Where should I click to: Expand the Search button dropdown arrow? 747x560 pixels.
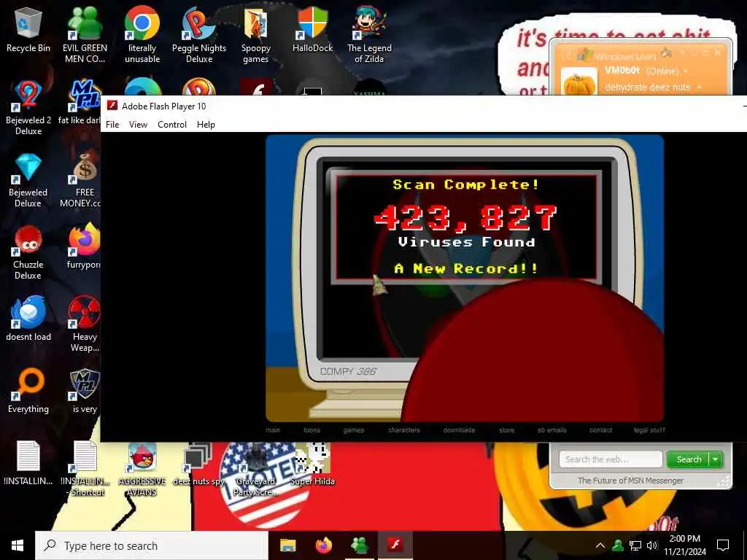click(716, 459)
